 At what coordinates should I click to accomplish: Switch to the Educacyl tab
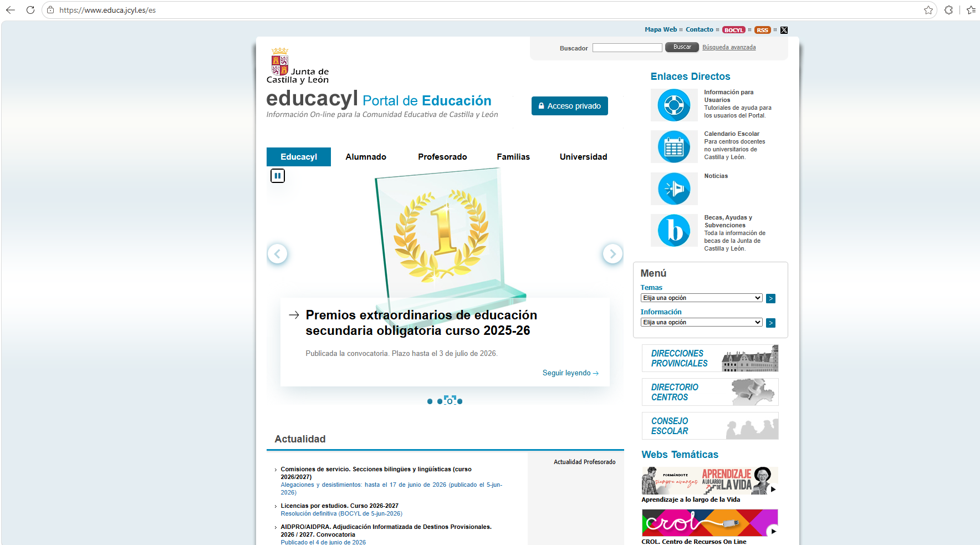[x=299, y=157]
